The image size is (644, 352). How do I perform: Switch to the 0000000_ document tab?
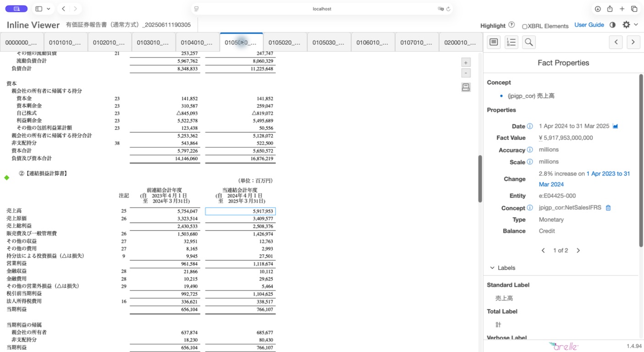22,42
